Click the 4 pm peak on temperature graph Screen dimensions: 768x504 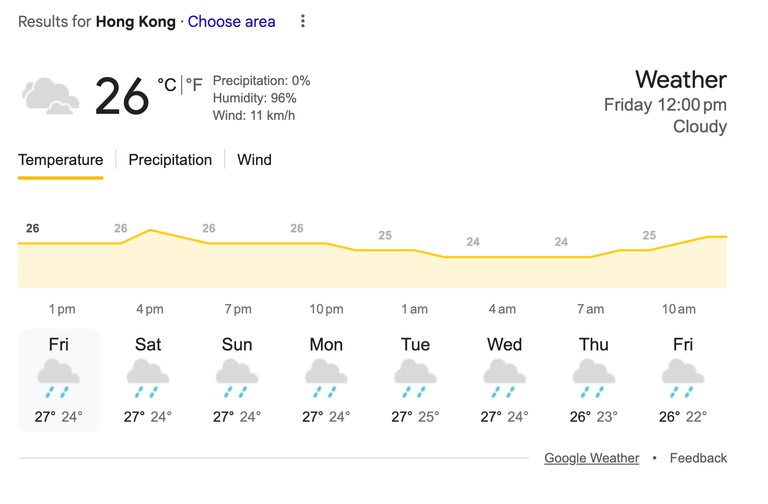click(150, 230)
